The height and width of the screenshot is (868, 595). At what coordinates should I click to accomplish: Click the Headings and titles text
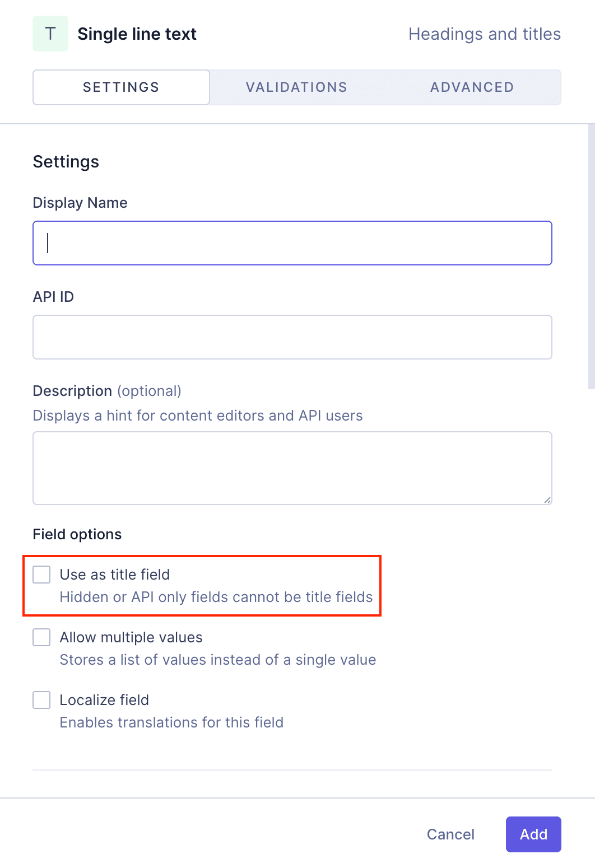point(485,34)
